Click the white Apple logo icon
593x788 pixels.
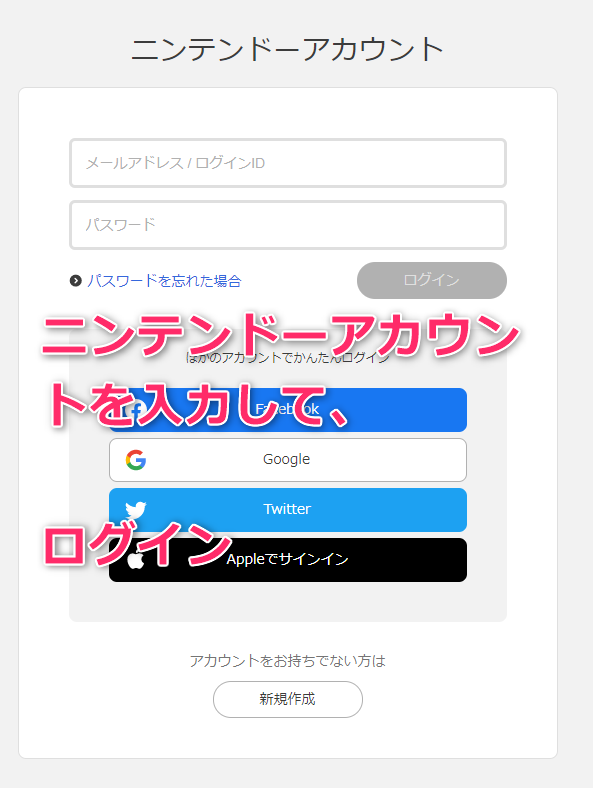pos(136,559)
